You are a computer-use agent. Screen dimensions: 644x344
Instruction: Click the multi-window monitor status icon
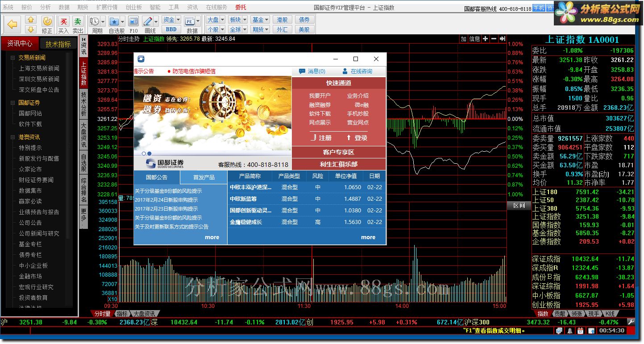click(559, 331)
